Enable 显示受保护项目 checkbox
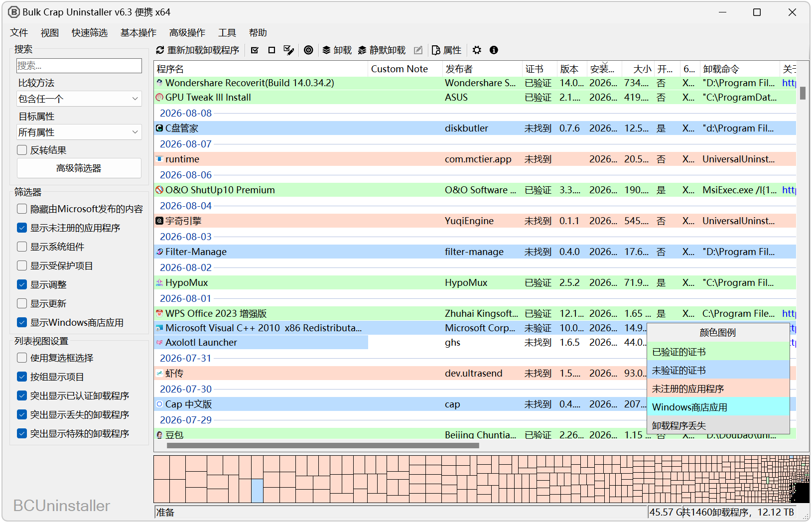Viewport: 812px width, 523px height. tap(22, 265)
